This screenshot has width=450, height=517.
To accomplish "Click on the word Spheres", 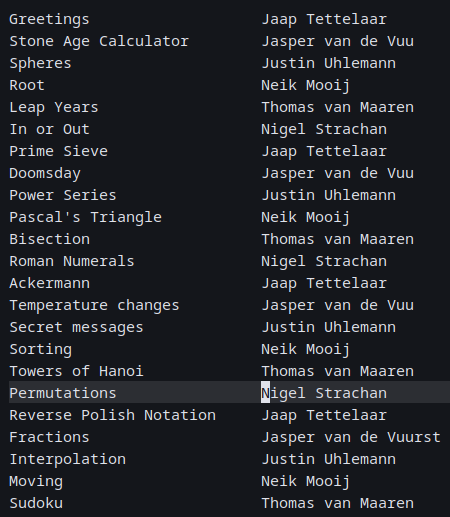I will 40,64.
